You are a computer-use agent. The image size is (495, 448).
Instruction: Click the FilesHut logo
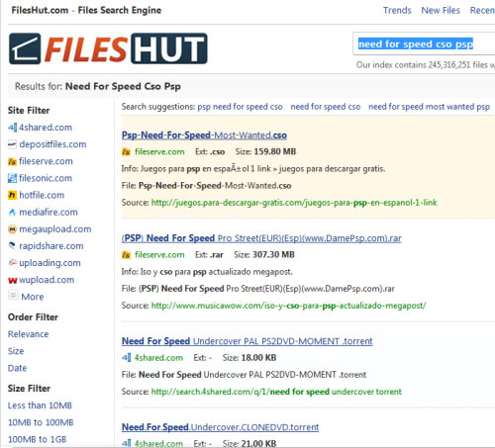(108, 48)
